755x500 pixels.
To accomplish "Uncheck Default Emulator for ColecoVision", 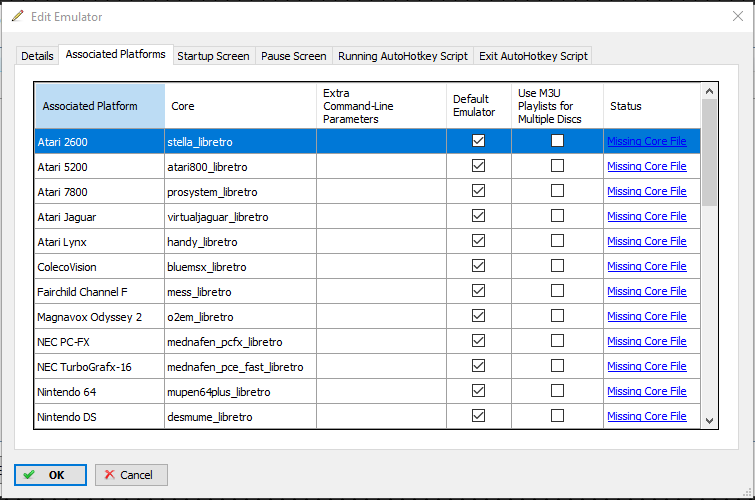I will 478,266.
